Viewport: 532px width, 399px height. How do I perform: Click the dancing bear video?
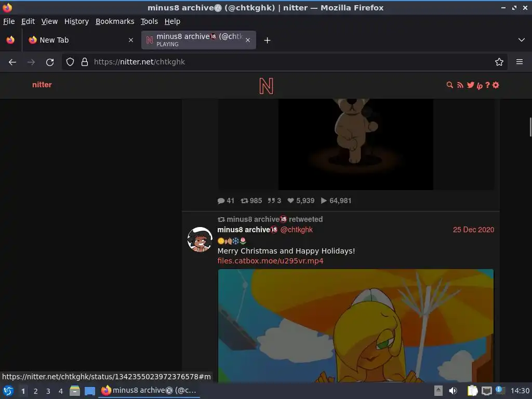[x=356, y=144]
